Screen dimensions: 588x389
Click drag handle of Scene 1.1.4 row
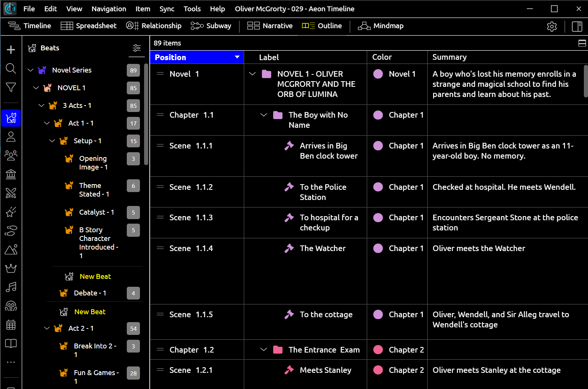click(x=160, y=248)
